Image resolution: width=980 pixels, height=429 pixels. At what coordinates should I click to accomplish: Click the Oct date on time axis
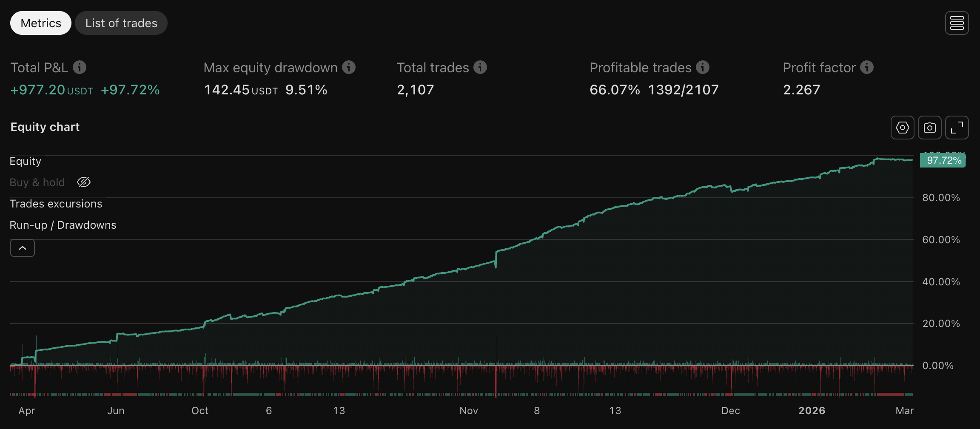coord(200,411)
